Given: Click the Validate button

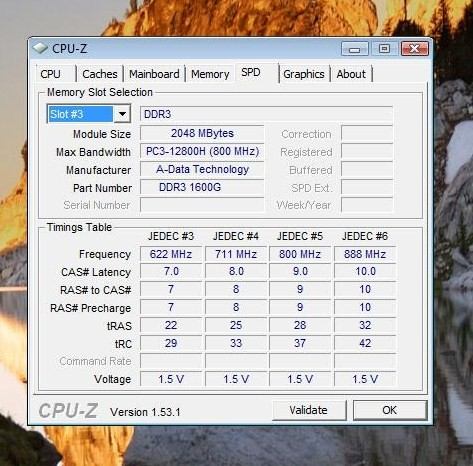Looking at the screenshot, I should click(309, 410).
